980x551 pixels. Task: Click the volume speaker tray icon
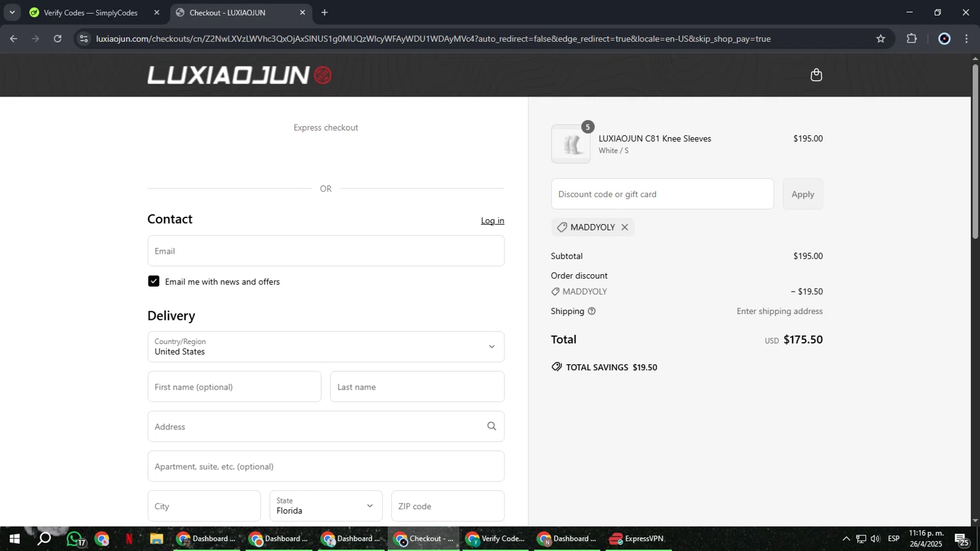[x=875, y=539]
